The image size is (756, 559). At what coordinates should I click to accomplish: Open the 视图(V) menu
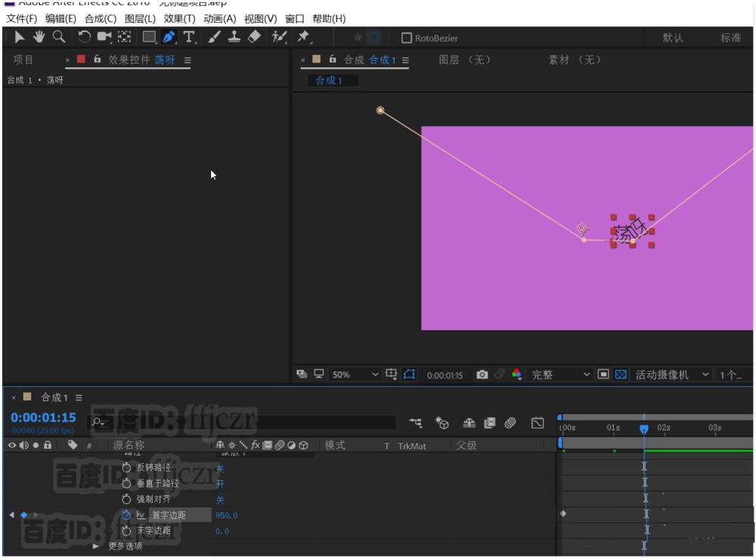260,19
